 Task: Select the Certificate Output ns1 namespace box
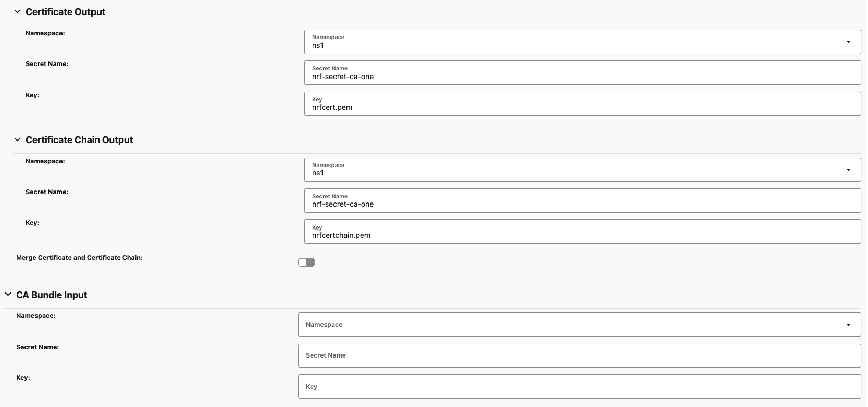573,42
